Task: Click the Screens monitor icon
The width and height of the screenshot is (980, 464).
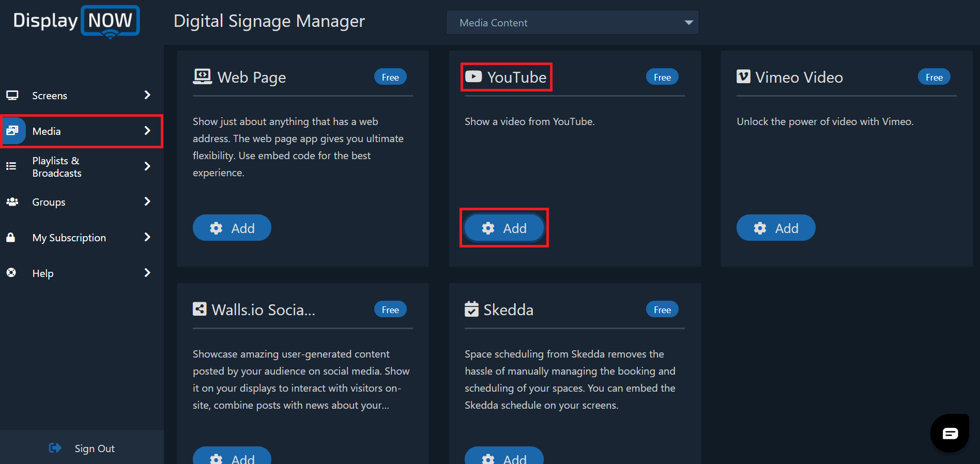Action: point(12,95)
